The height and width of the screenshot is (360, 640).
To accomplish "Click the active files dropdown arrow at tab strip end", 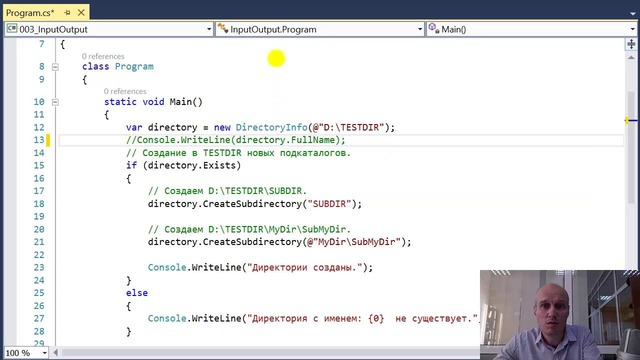I will pyautogui.click(x=633, y=13).
